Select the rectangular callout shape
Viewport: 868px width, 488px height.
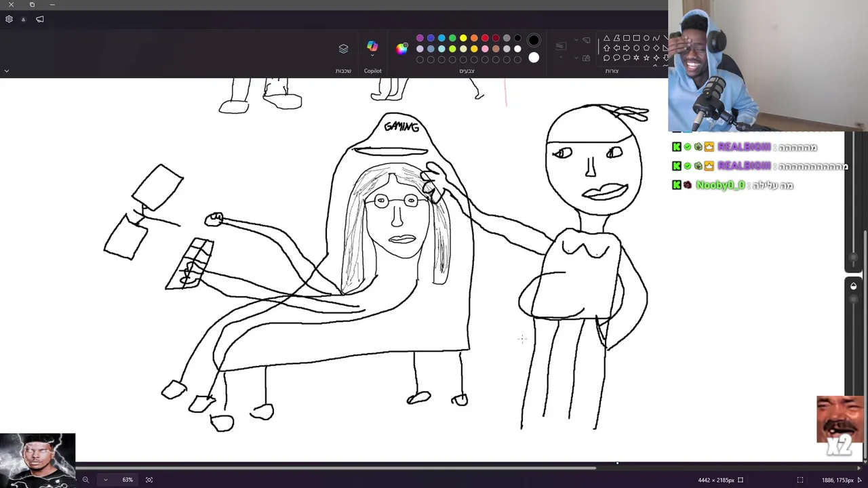coord(627,58)
